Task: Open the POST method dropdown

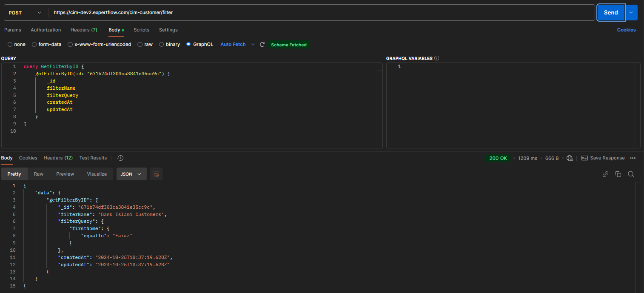Action: (25, 13)
